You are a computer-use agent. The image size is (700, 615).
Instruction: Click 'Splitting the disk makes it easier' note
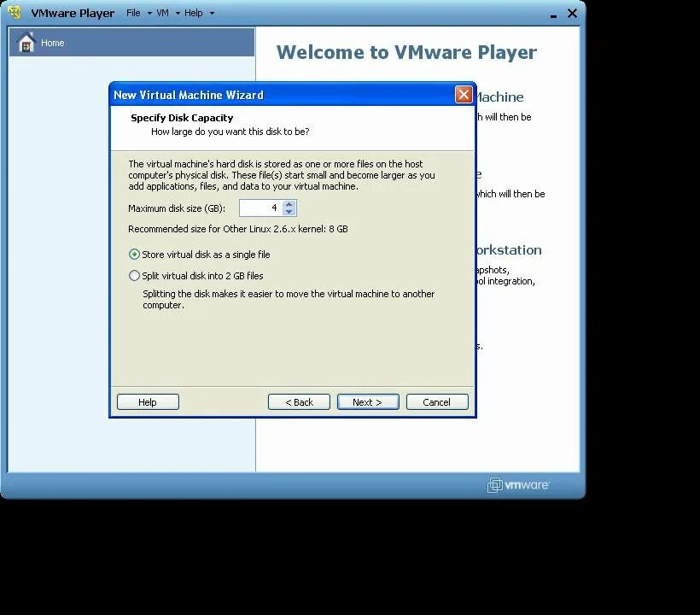[x=289, y=300]
